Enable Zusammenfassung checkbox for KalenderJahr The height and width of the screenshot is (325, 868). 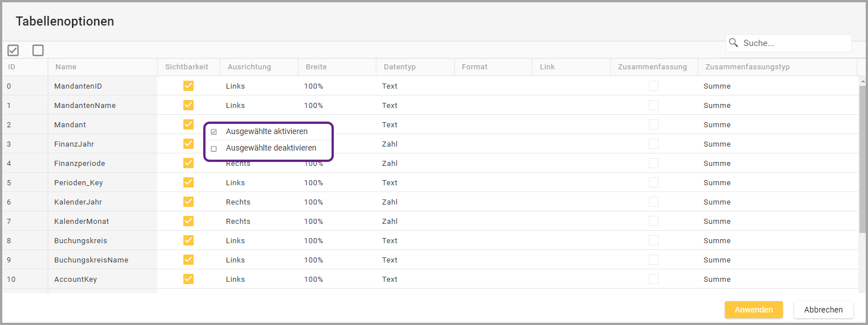654,202
